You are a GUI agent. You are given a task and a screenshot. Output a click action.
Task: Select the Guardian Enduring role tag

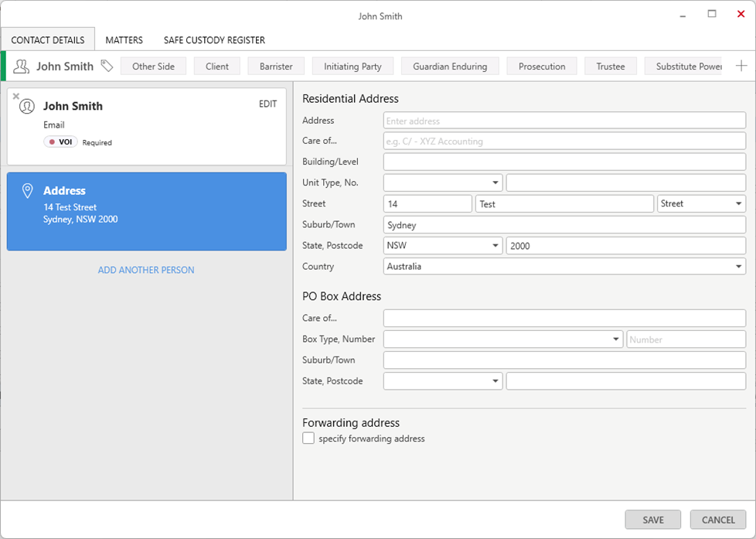click(450, 66)
